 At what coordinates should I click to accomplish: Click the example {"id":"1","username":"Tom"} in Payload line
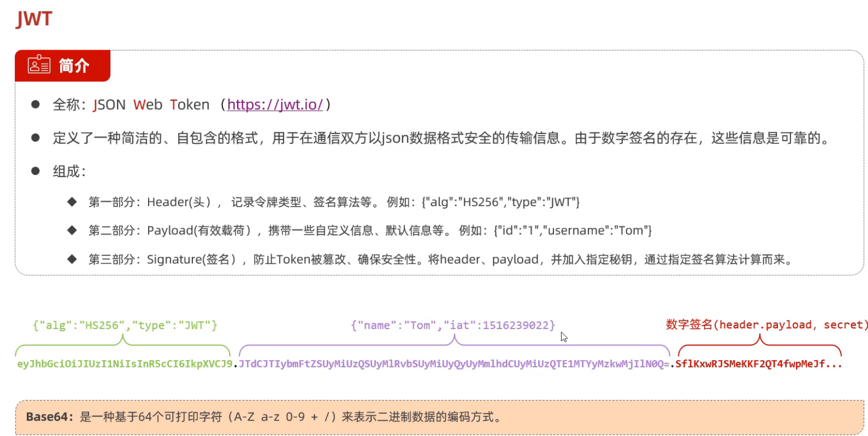pyautogui.click(x=573, y=230)
